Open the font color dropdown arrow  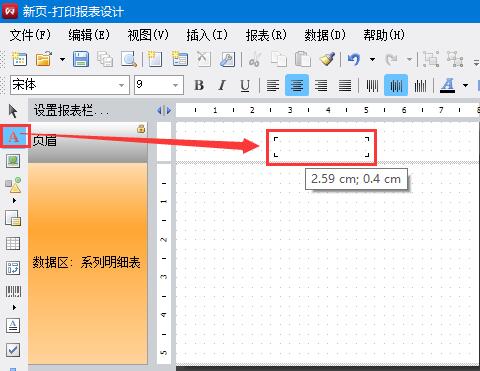465,86
